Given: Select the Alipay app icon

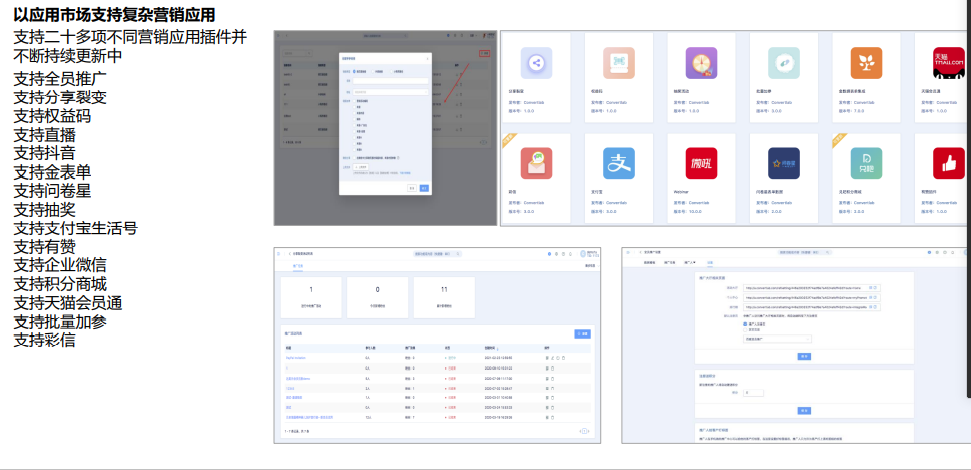Looking at the screenshot, I should click(619, 163).
